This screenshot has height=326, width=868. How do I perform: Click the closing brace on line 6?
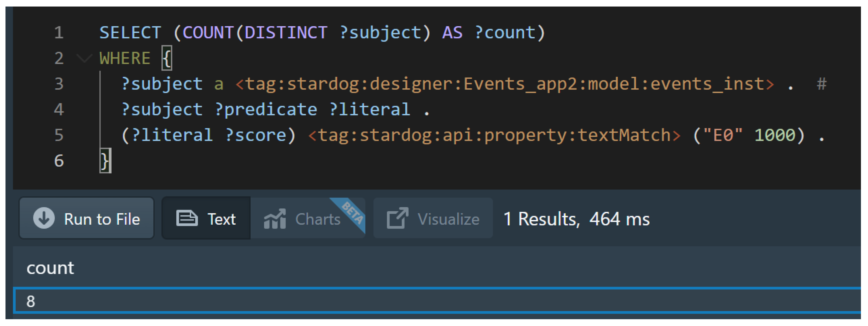[105, 160]
